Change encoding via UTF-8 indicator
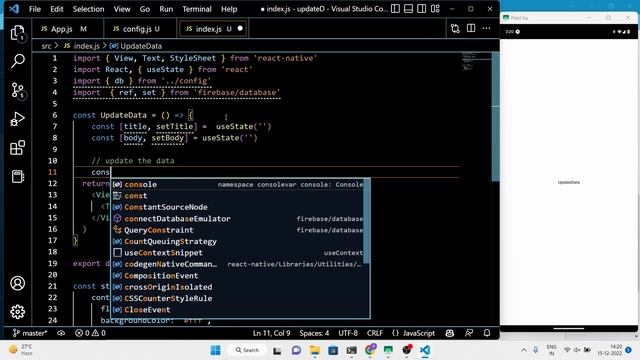 click(348, 333)
